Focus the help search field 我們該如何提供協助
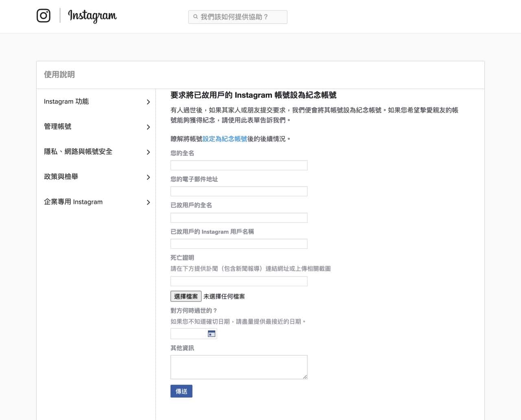521x420 pixels. coord(238,17)
